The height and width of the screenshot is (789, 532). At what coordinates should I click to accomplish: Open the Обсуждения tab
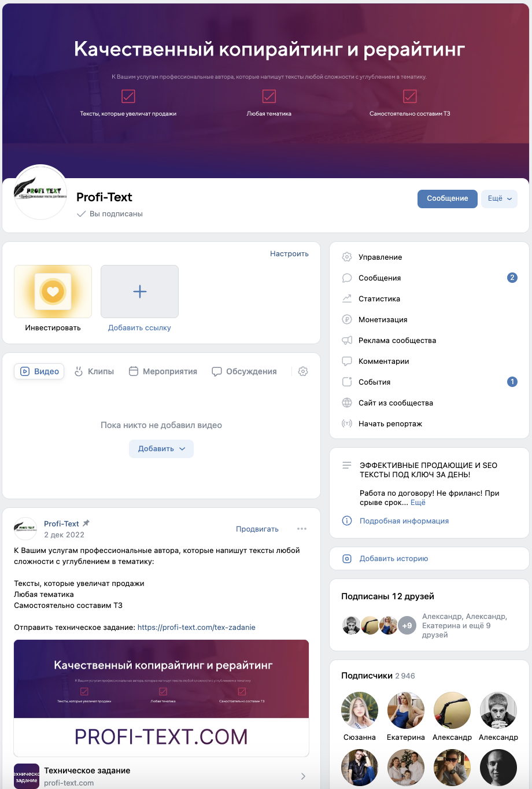244,371
